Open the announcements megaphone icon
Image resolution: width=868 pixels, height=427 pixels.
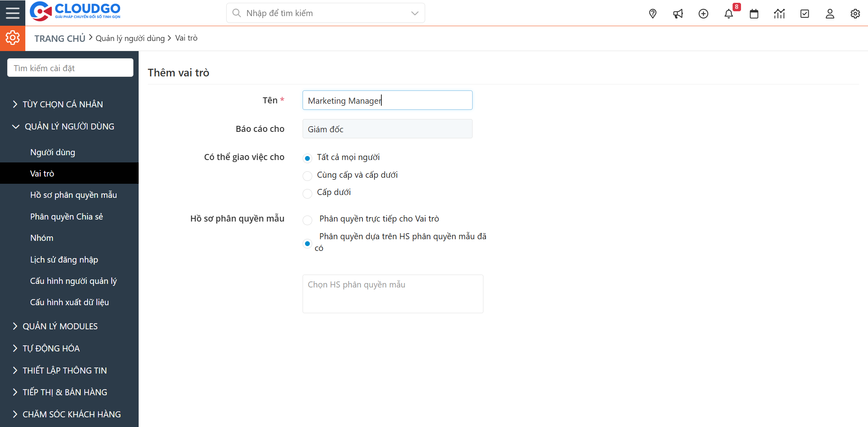click(x=678, y=13)
